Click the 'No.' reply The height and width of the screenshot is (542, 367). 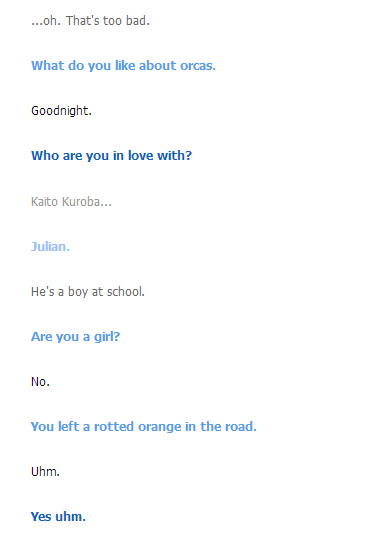coord(40,382)
